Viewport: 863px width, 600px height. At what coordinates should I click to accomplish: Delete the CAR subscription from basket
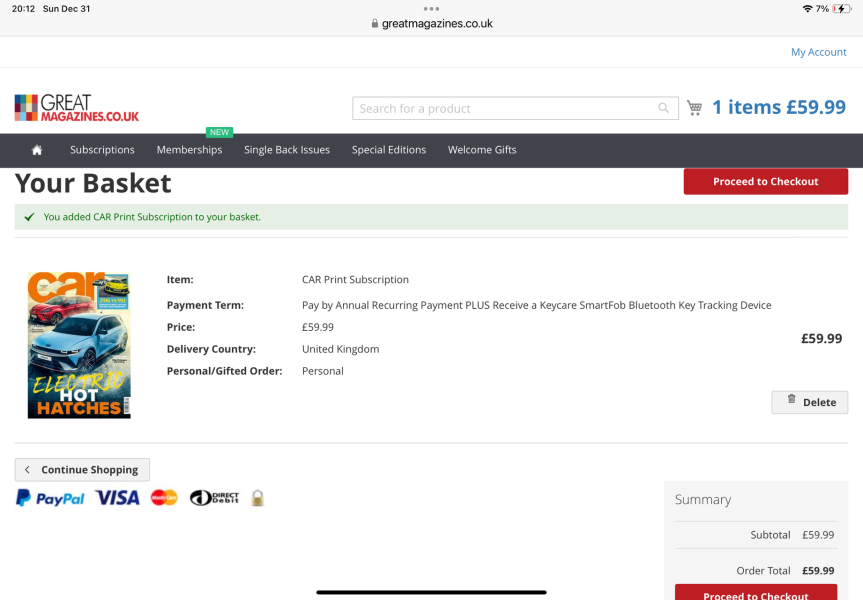[809, 402]
